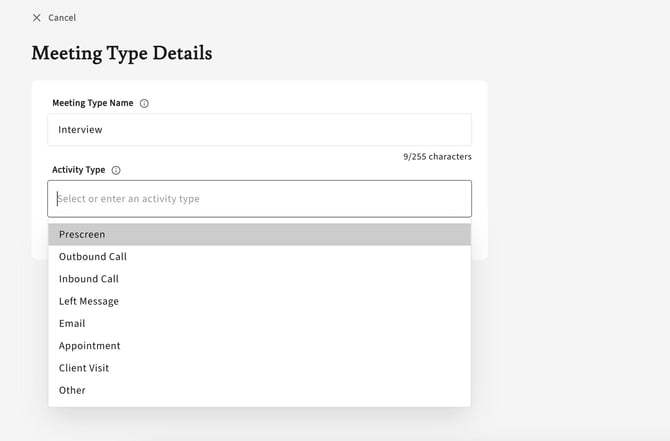This screenshot has height=441, width=670.
Task: Click the 'Interview' text in the name field
Action: click(x=80, y=130)
